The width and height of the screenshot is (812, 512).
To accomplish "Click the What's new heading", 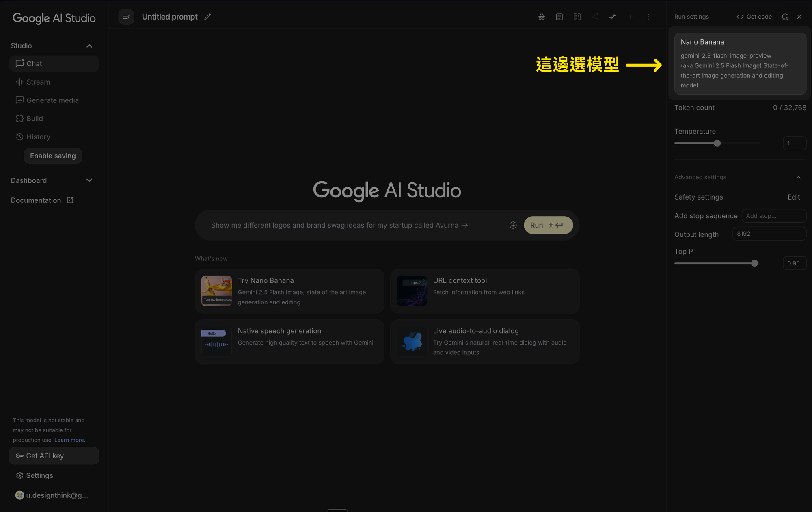I will [x=211, y=258].
